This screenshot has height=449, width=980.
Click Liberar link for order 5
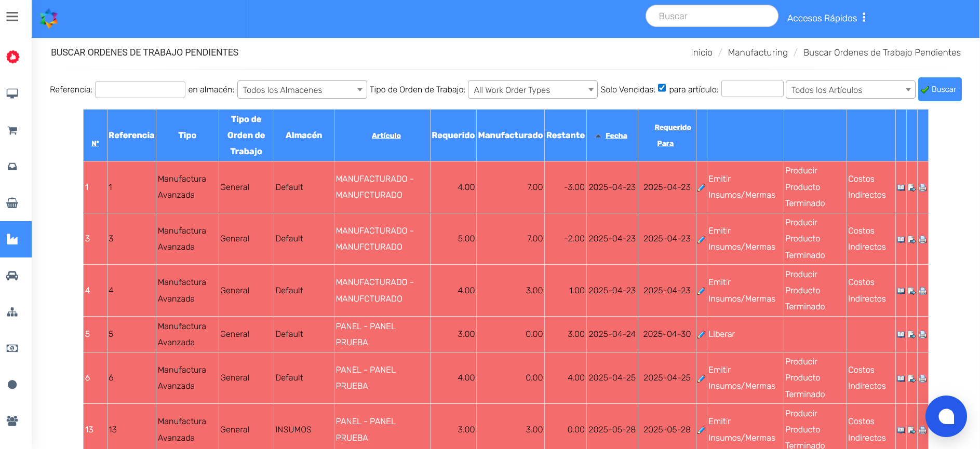tap(721, 334)
